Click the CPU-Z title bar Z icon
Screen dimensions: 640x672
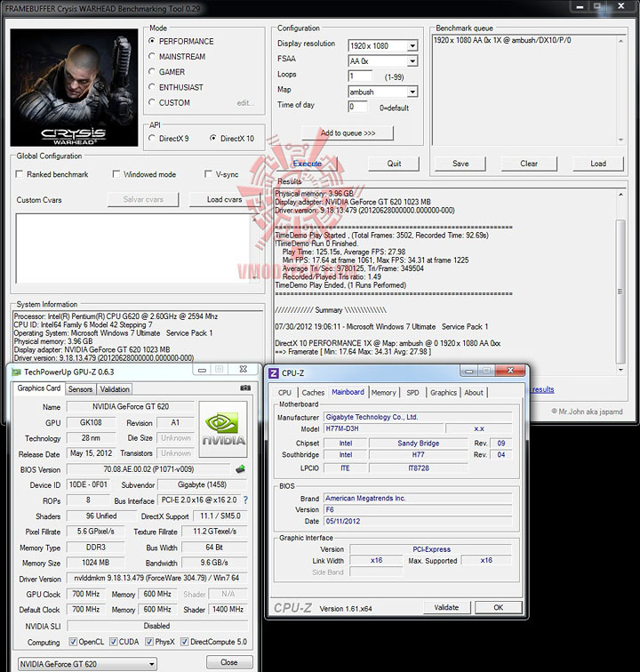pos(274,373)
